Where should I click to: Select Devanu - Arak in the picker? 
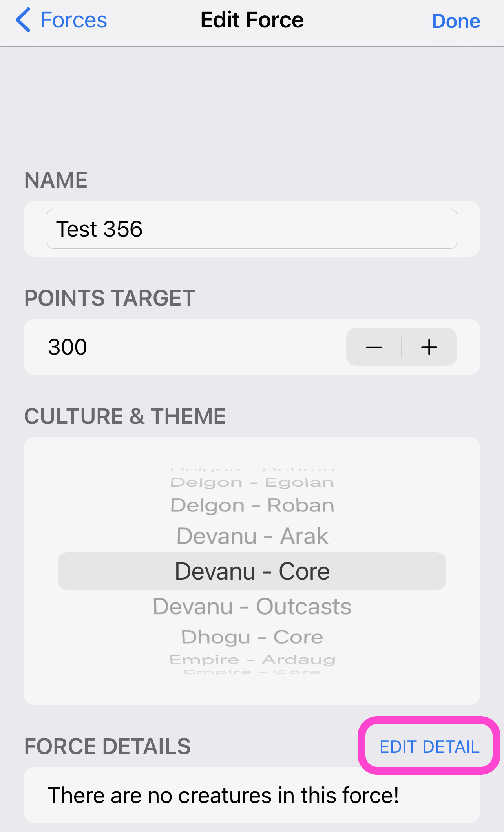252,536
